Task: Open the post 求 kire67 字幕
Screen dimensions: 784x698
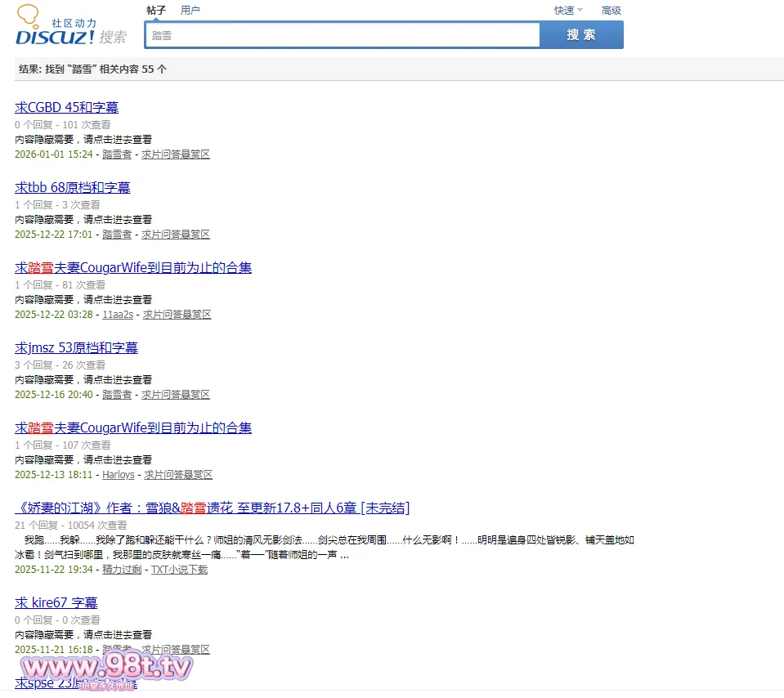Action: point(56,603)
